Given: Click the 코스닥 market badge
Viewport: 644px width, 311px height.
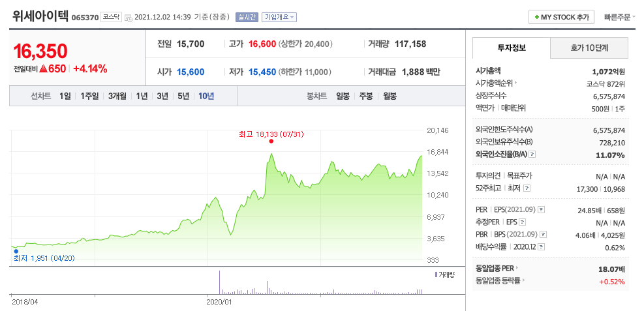Looking at the screenshot, I should 112,18.
